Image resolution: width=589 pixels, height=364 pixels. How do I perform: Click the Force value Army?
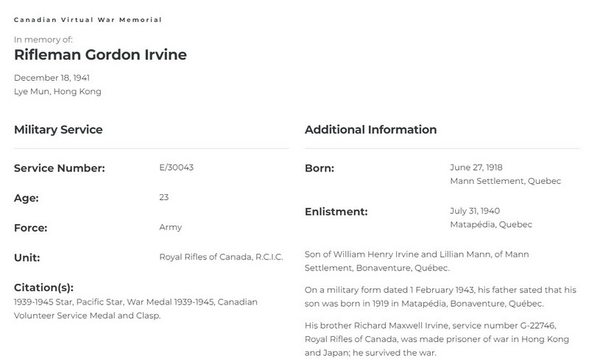pos(171,227)
